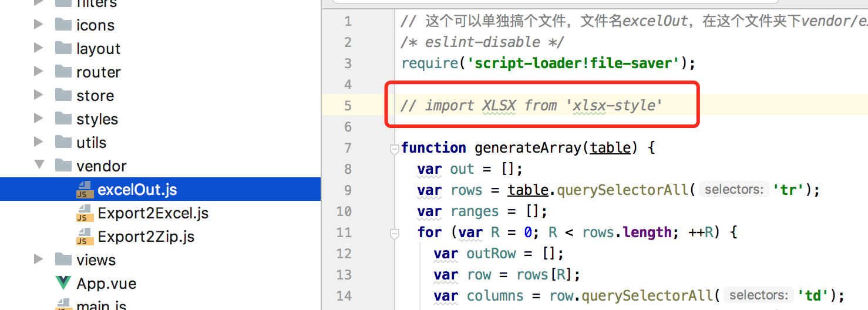Click 'var ranges = [];' on line 10
Screen dimensions: 868x310
click(x=482, y=211)
